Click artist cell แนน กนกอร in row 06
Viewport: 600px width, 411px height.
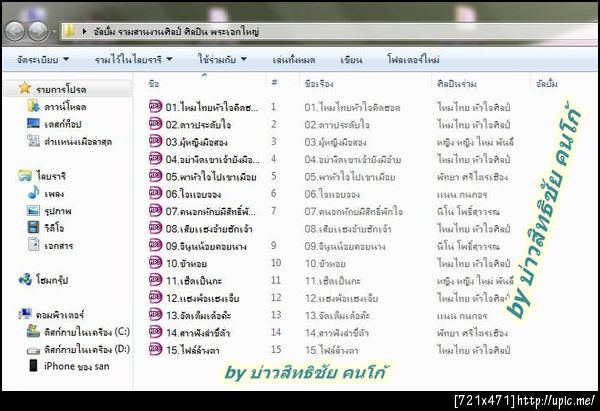point(462,195)
